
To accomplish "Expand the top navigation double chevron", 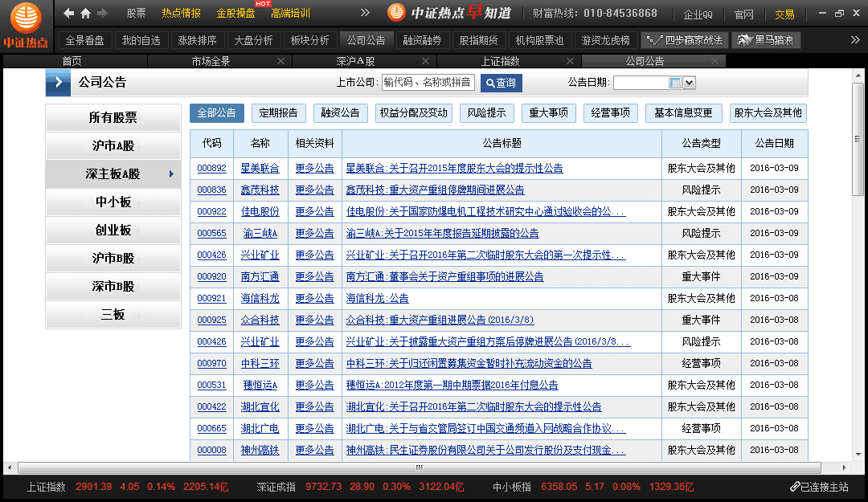I will 365,12.
